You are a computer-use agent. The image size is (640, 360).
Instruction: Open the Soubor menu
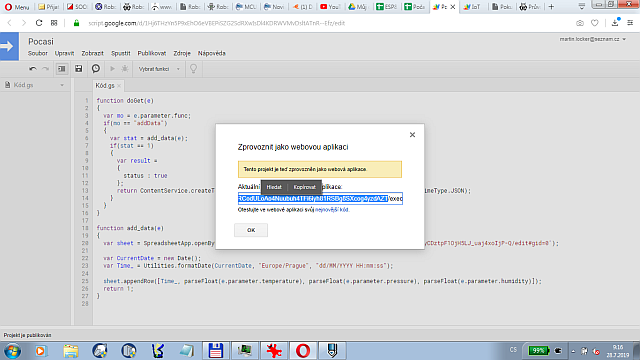point(38,53)
